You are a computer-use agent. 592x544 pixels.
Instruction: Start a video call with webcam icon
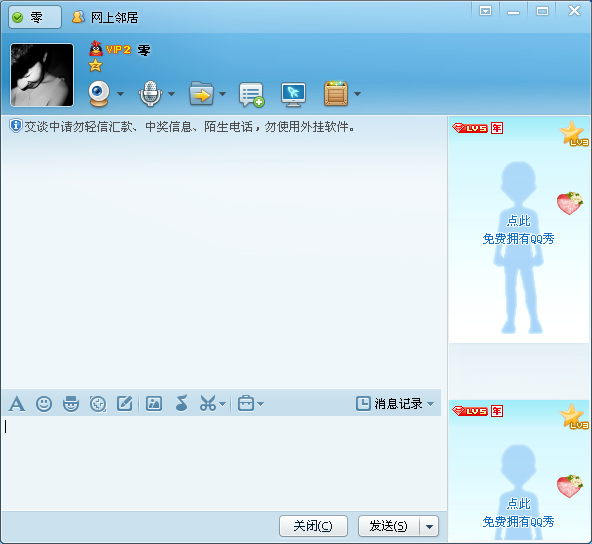pos(99,93)
